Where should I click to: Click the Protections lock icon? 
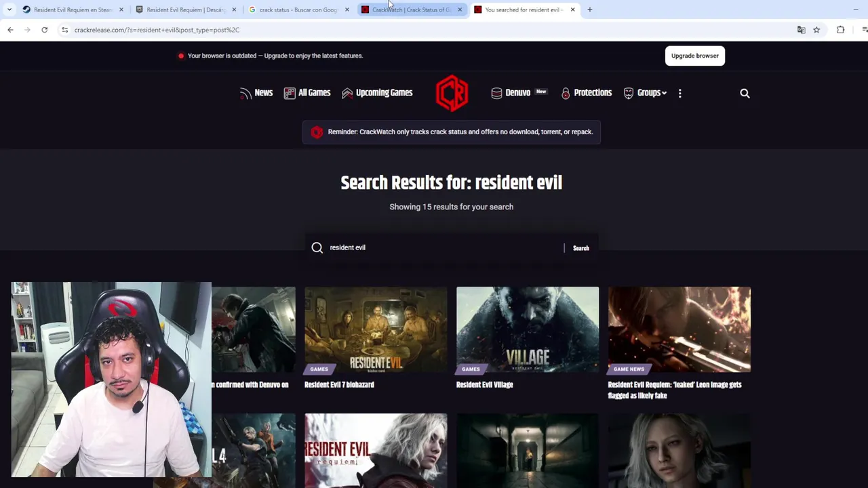(x=566, y=94)
